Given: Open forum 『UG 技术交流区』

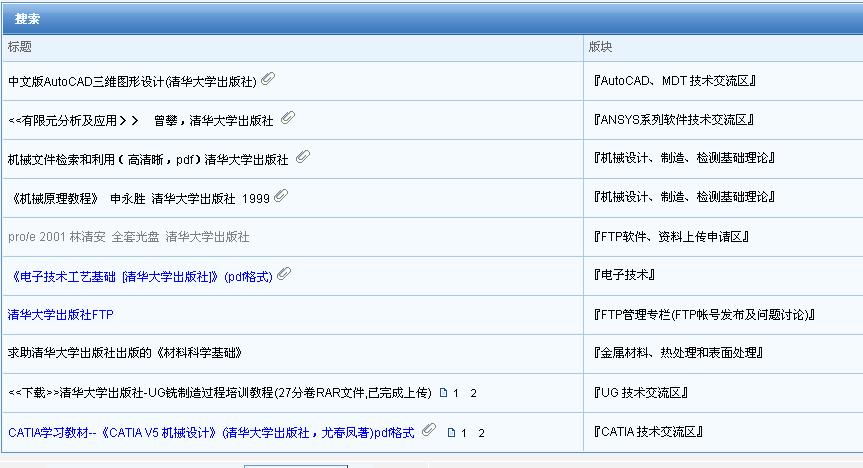Looking at the screenshot, I should click(x=641, y=393).
